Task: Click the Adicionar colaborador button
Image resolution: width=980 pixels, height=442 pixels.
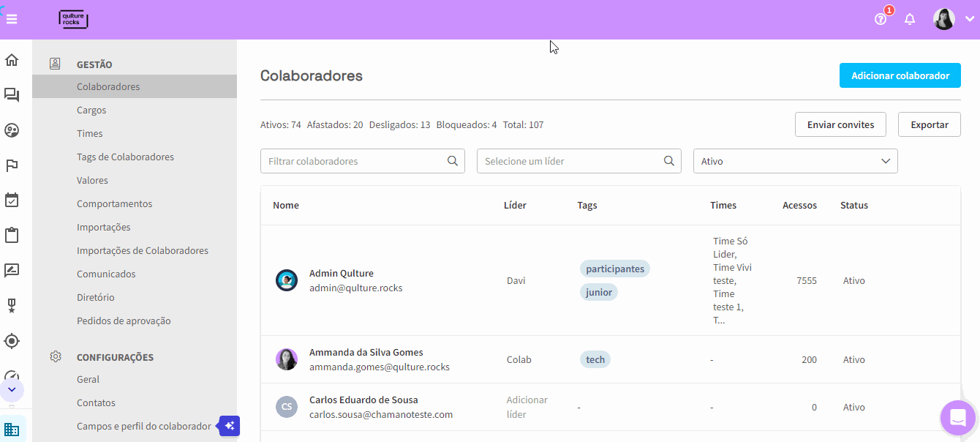Action: tap(900, 75)
